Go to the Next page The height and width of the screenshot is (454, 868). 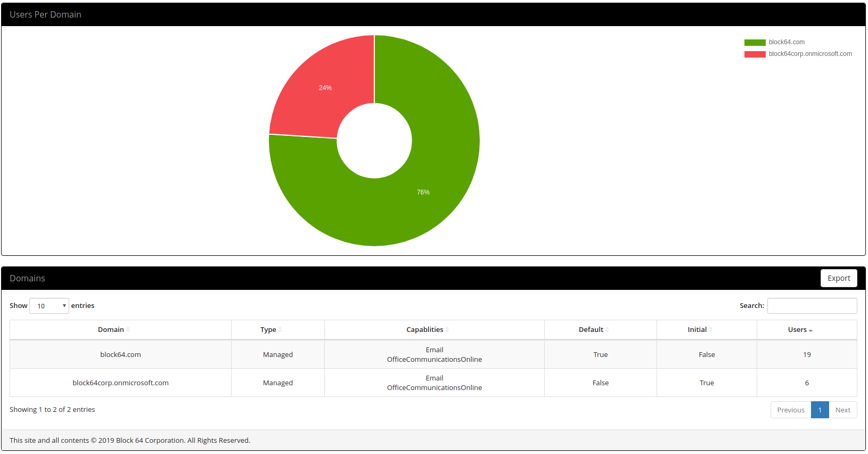pyautogui.click(x=843, y=410)
